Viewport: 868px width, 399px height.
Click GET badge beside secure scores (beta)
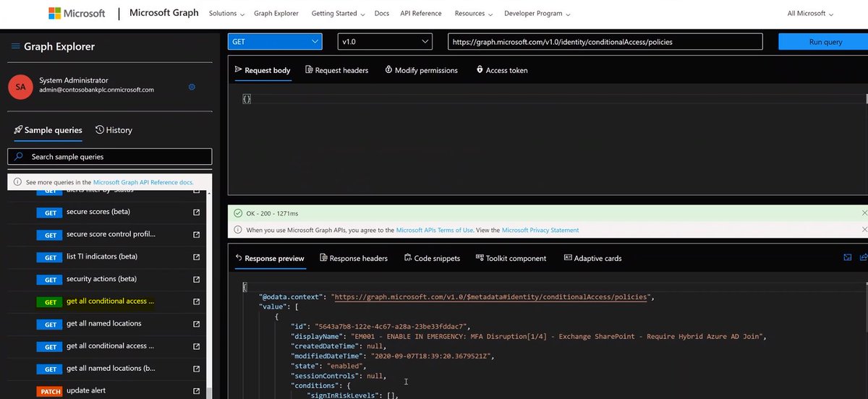50,213
